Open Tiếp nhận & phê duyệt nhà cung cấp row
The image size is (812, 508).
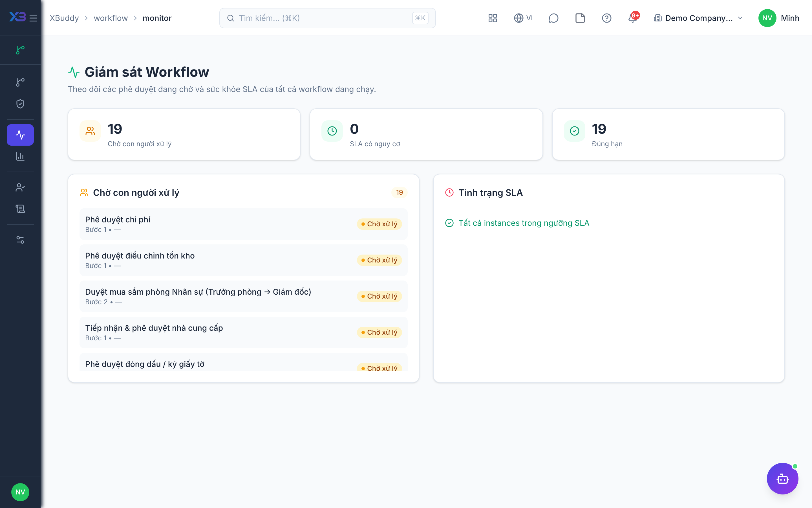pyautogui.click(x=243, y=332)
